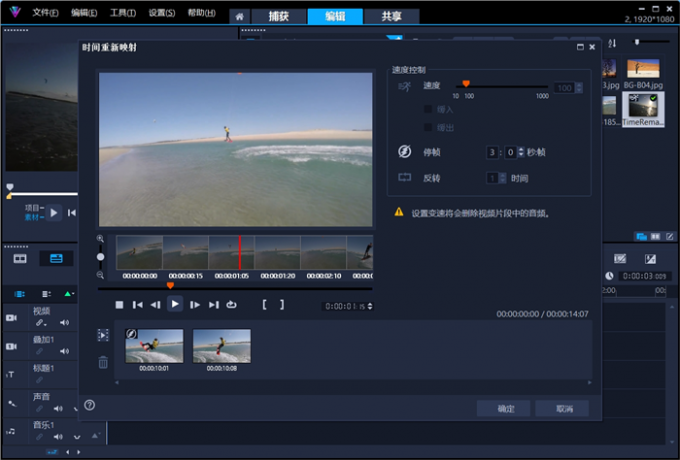The image size is (680, 460).
Task: Set the mark-out bracket
Action: (282, 304)
